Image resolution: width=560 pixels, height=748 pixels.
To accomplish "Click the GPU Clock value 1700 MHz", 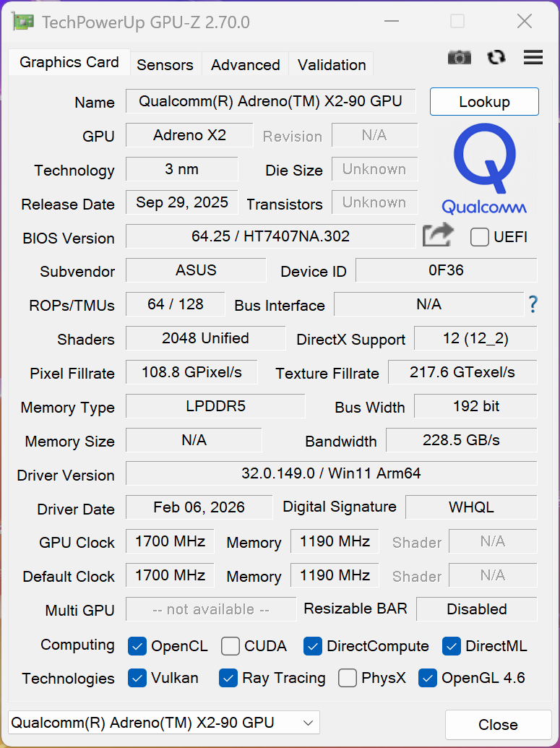I will pyautogui.click(x=170, y=541).
